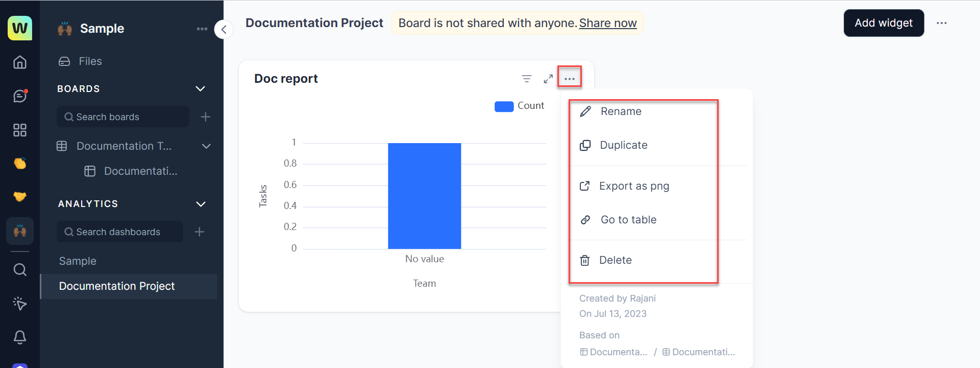Click the plus icon to add a dashboard
This screenshot has width=980, height=368.
(200, 232)
